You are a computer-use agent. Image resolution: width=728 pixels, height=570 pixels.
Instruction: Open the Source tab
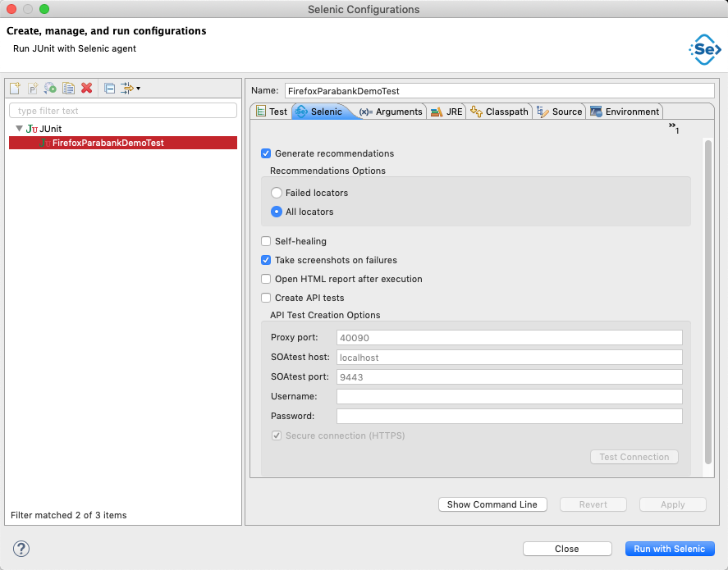pyautogui.click(x=560, y=112)
